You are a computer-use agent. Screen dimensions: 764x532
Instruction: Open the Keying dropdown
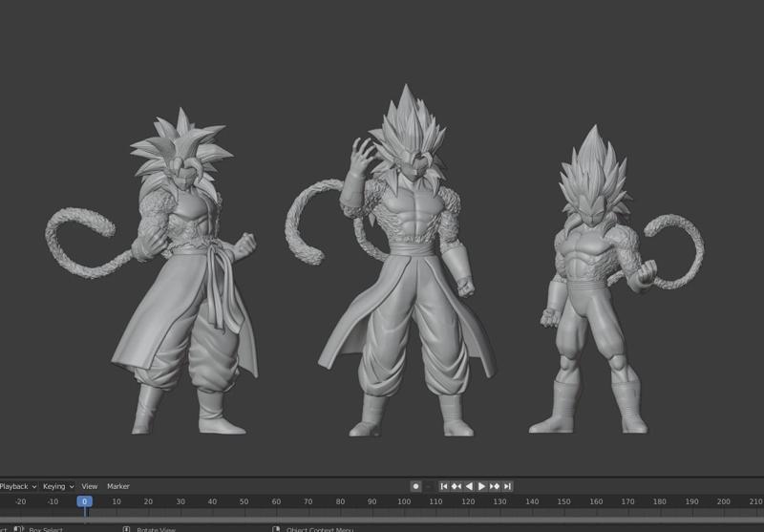pos(58,486)
